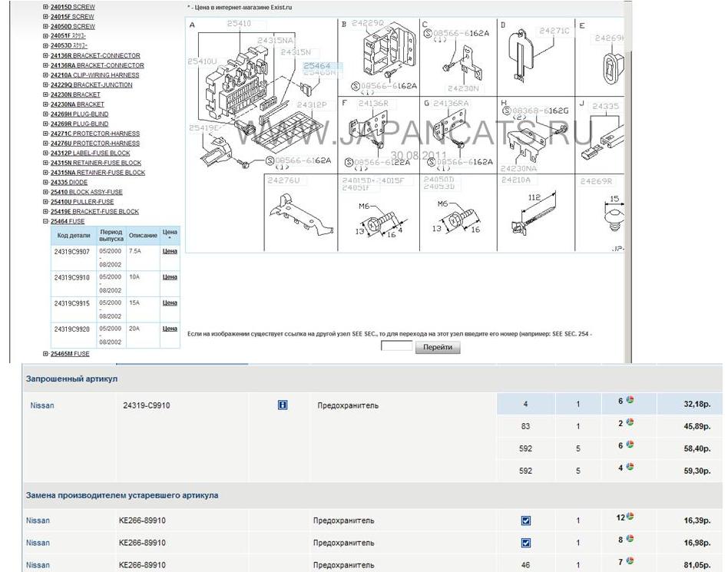Image resolution: width=728 pixels, height=572 pixels.
Task: Open the 25410U PULLER-FUSE link
Action: (82, 202)
